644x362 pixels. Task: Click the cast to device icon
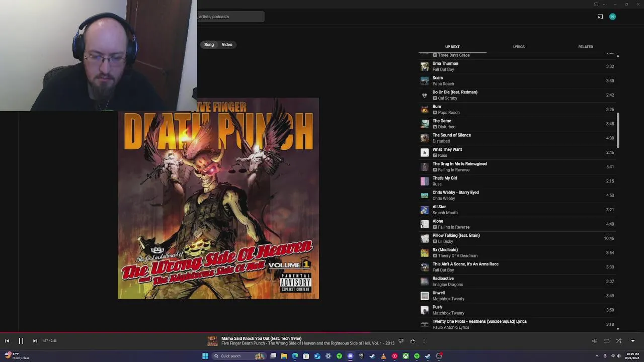pyautogui.click(x=600, y=17)
